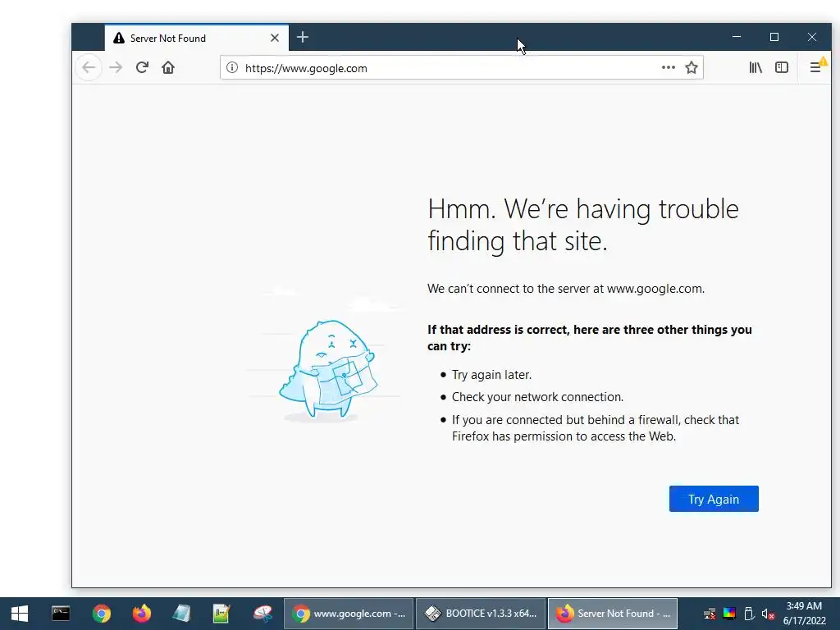Image resolution: width=840 pixels, height=630 pixels.
Task: Open the Windows Start menu
Action: pyautogui.click(x=20, y=614)
